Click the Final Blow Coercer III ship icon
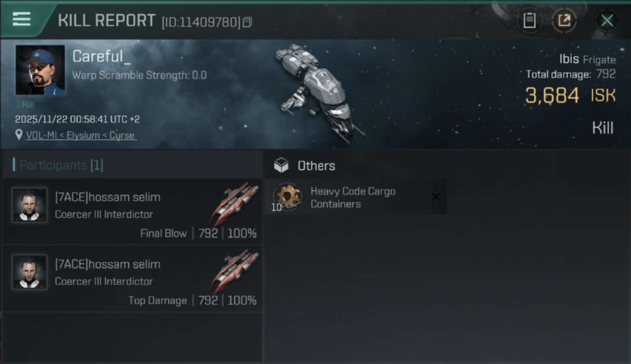Viewport: 631px width, 364px height. [235, 203]
